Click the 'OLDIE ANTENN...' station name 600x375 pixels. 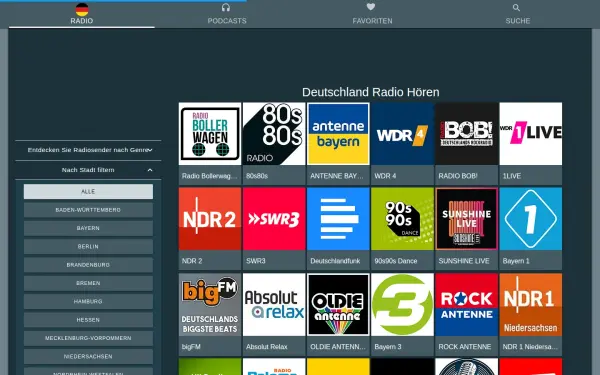coord(338,347)
